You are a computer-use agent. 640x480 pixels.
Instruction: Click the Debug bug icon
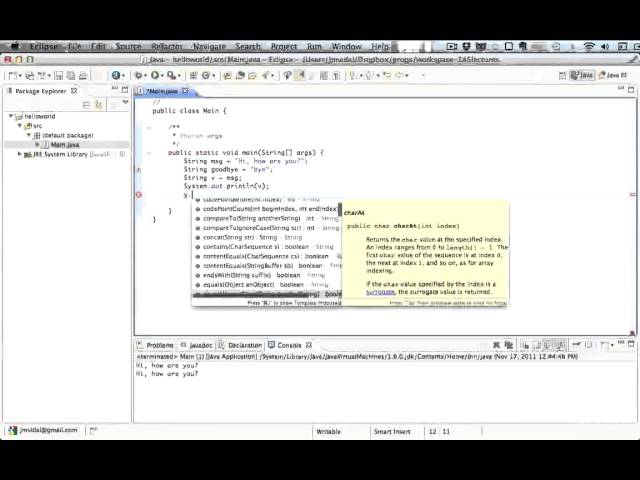point(139,76)
